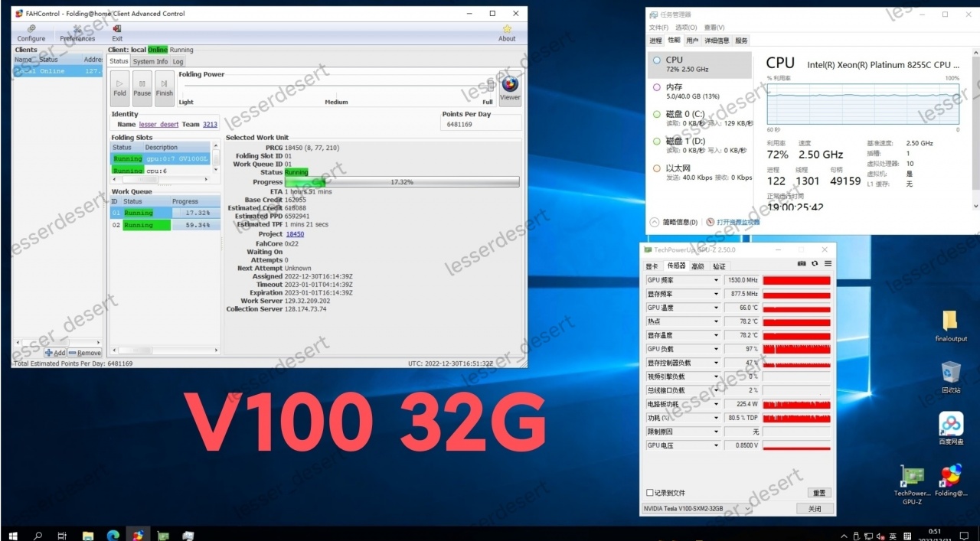Click the Exit toolbar icon in FAHControl
The width and height of the screenshot is (980, 541).
[x=117, y=33]
